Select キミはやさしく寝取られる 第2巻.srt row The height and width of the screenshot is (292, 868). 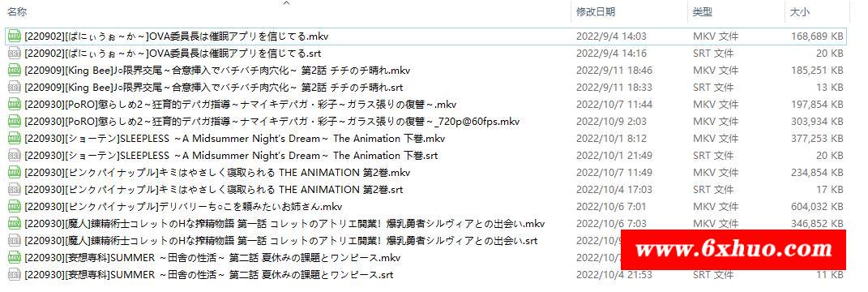(x=426, y=190)
